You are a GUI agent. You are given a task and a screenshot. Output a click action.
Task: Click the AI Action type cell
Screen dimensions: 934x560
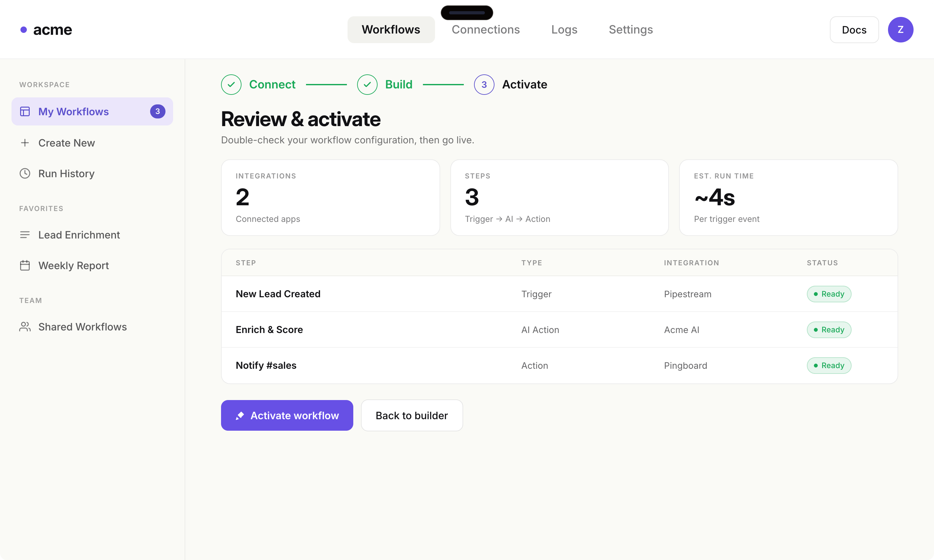pos(540,330)
